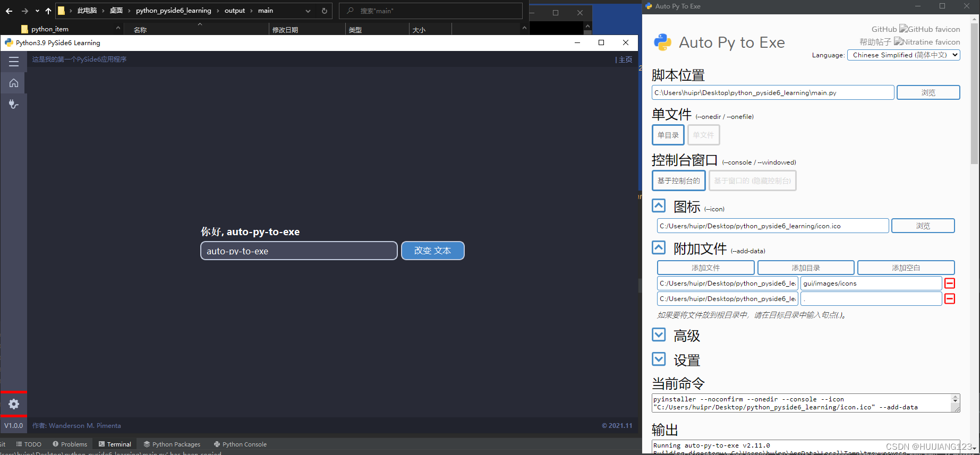The image size is (980, 455).
Task: Toggle the hamburger menu in PySide6 app
Action: click(14, 62)
